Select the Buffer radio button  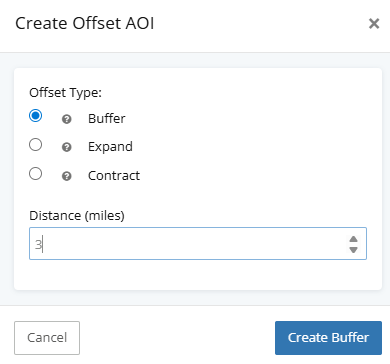tap(36, 116)
